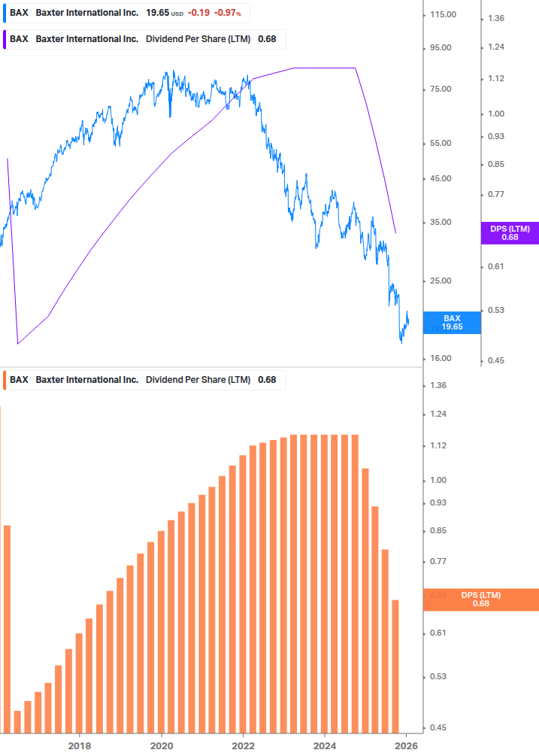Click the 115.00 price axis label
The height and width of the screenshot is (756, 539).
(x=443, y=14)
